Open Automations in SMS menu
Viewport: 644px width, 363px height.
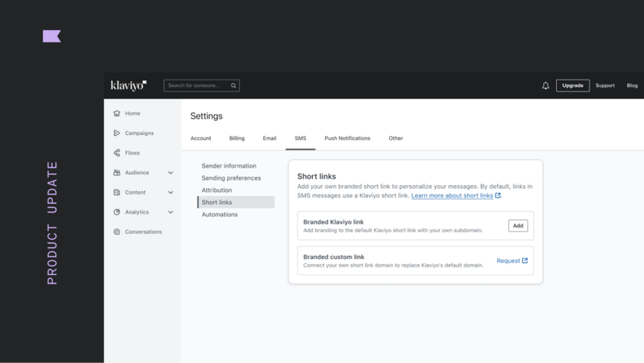pyautogui.click(x=220, y=215)
